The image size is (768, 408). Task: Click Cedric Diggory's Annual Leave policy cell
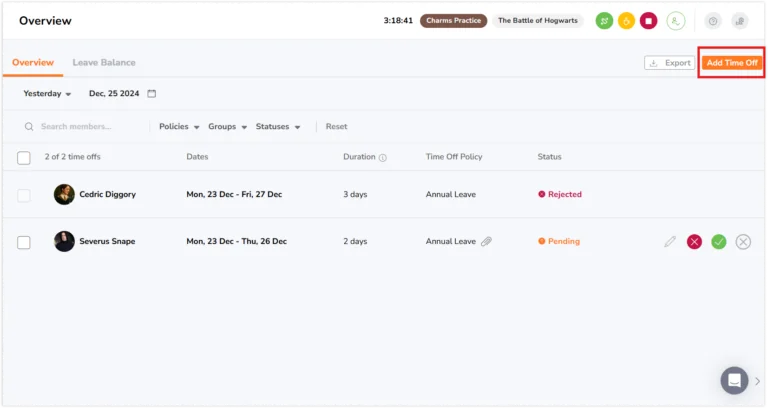(x=451, y=194)
